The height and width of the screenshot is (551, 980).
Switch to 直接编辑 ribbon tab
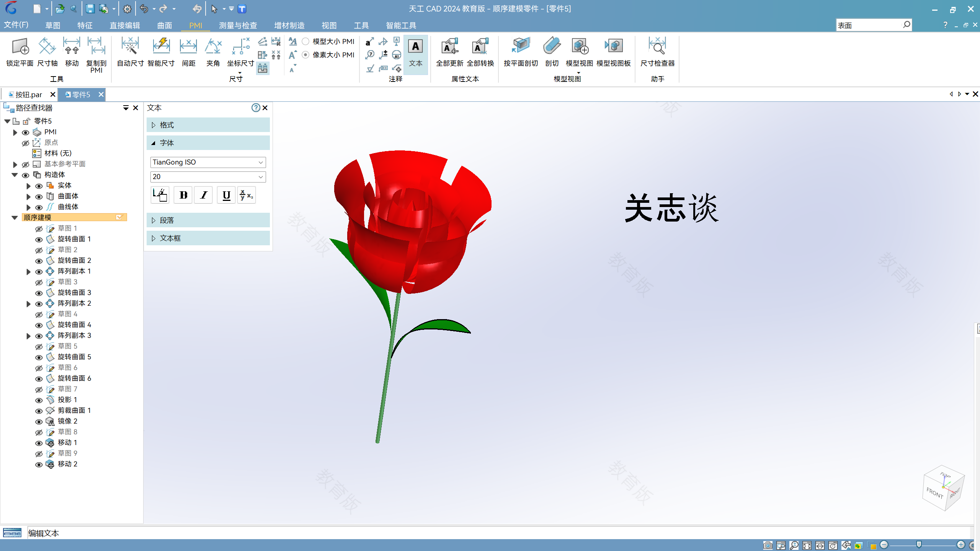(x=125, y=25)
